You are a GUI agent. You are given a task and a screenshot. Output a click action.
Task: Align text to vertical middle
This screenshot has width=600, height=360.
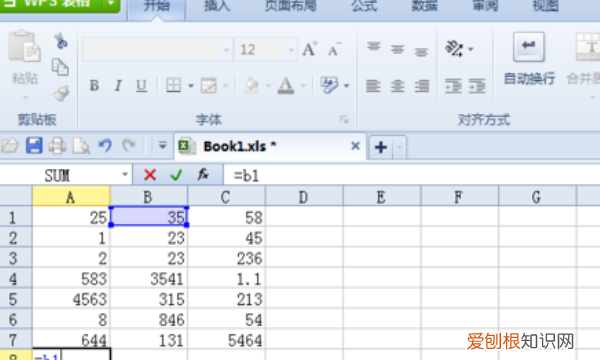point(398,49)
